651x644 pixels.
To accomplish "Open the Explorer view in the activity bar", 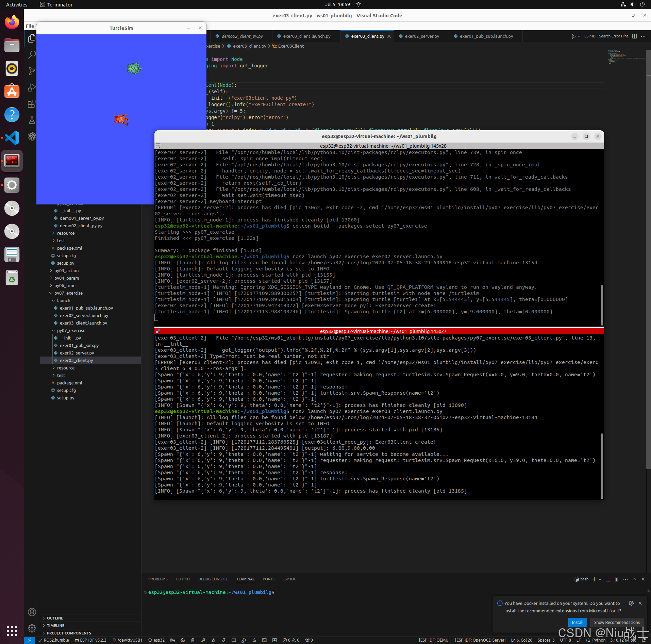I will coord(32,38).
